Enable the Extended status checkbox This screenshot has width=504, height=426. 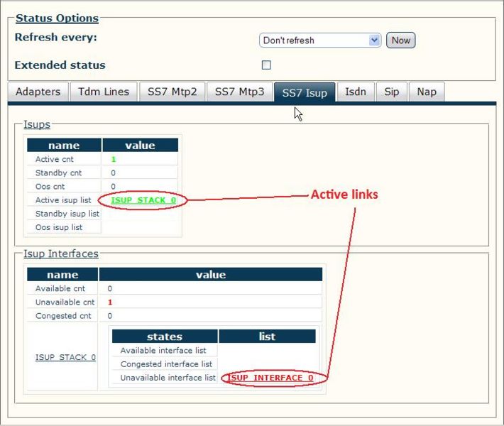(266, 65)
